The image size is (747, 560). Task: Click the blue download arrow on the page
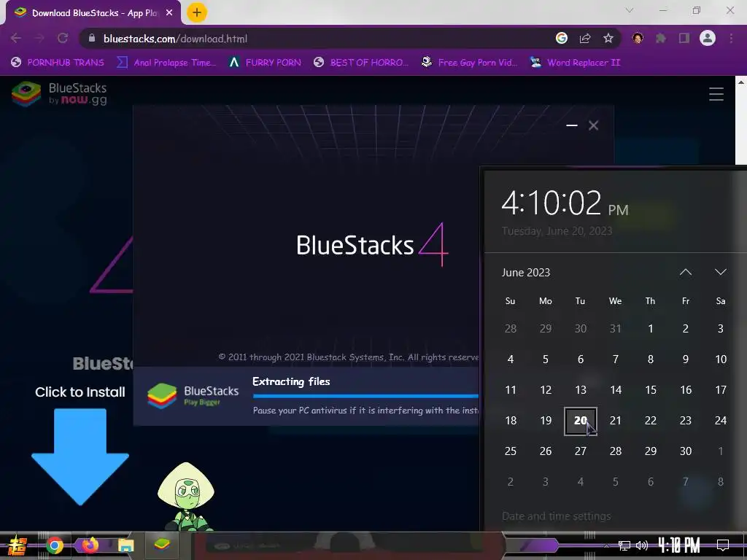[80, 456]
